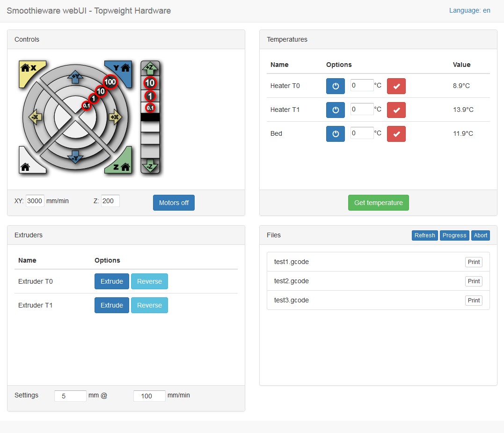Toggle Bed heater power button
This screenshot has width=504, height=433.
[x=335, y=134]
